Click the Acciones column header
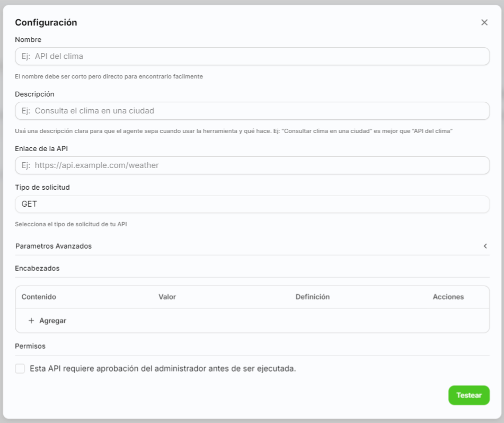The height and width of the screenshot is (423, 504). 448,297
